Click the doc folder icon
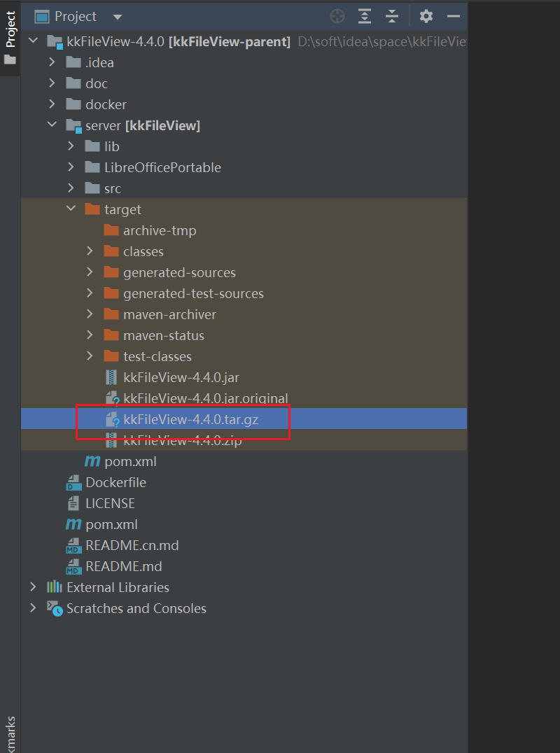The height and width of the screenshot is (753, 560). click(73, 83)
